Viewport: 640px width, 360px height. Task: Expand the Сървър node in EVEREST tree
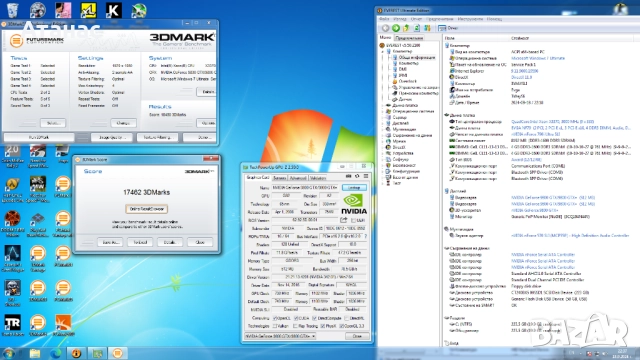point(383,117)
